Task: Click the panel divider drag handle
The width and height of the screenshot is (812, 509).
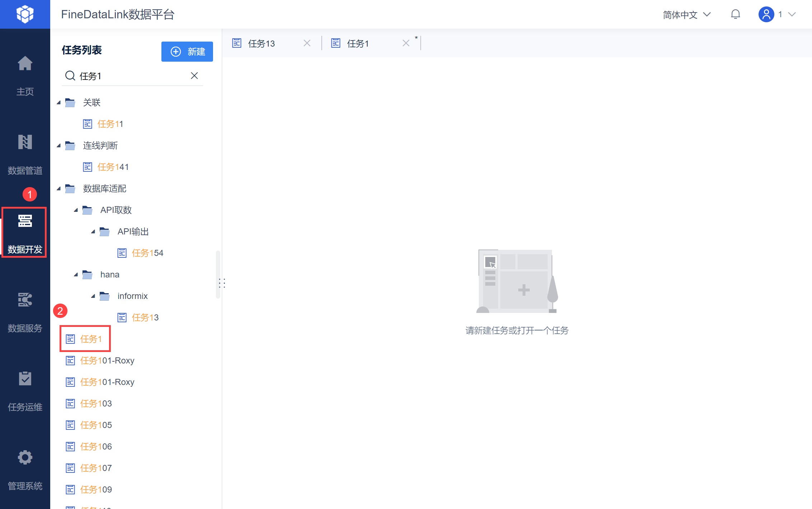Action: pos(222,283)
